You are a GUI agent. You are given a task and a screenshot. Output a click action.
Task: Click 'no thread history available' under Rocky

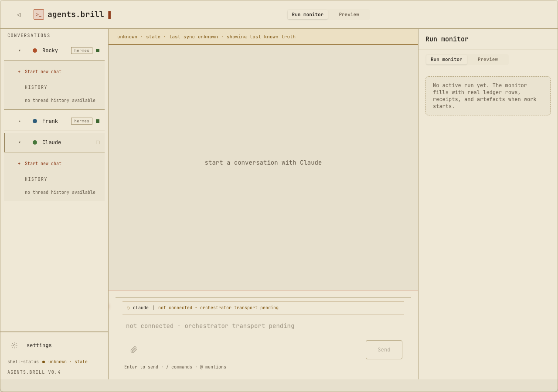60,101
